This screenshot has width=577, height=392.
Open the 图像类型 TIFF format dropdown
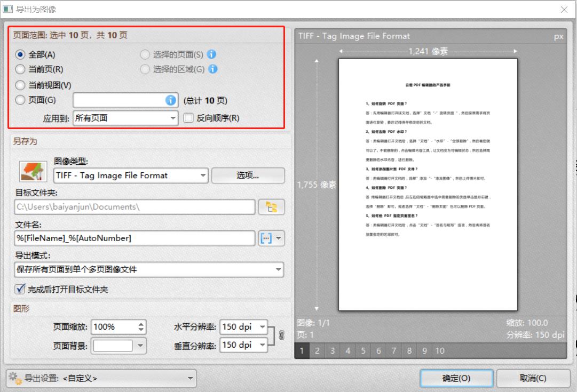click(x=131, y=175)
